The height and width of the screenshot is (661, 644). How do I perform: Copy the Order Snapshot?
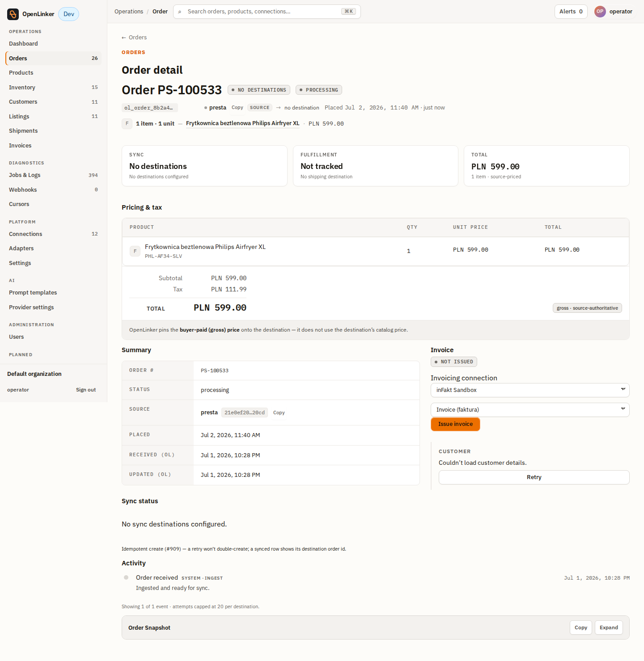click(x=581, y=627)
